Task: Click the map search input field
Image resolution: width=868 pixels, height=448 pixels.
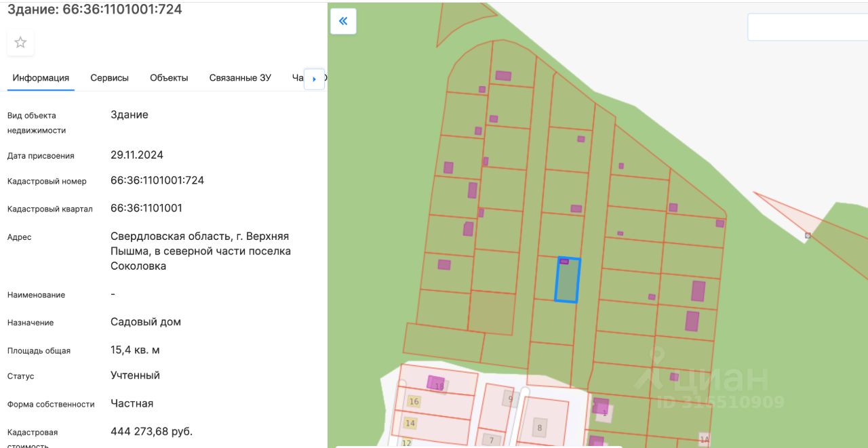Action: click(808, 27)
